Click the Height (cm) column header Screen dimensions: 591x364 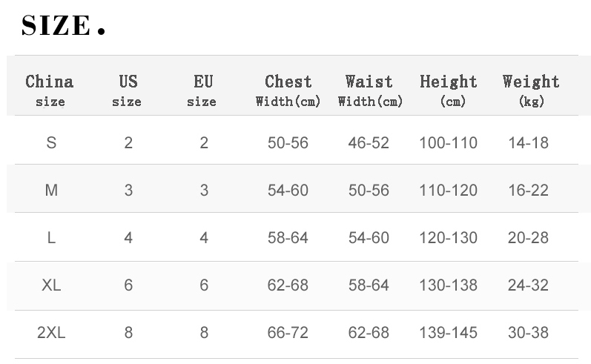[448, 90]
